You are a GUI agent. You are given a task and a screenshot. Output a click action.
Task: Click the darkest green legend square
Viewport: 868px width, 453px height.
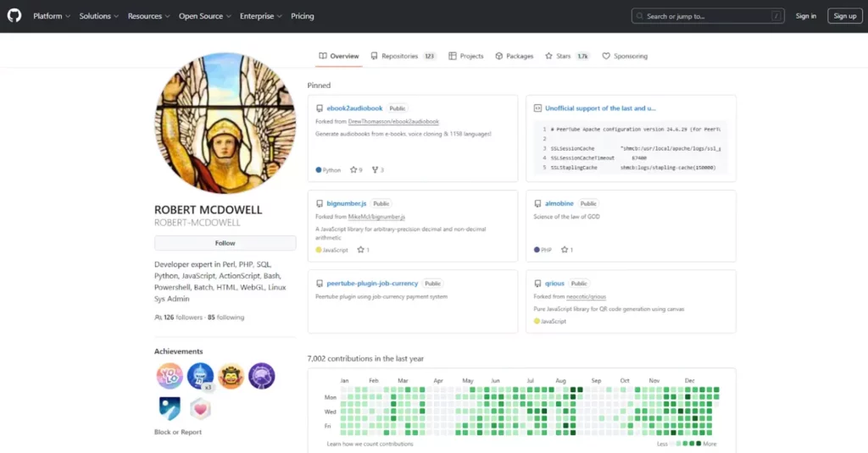point(697,444)
